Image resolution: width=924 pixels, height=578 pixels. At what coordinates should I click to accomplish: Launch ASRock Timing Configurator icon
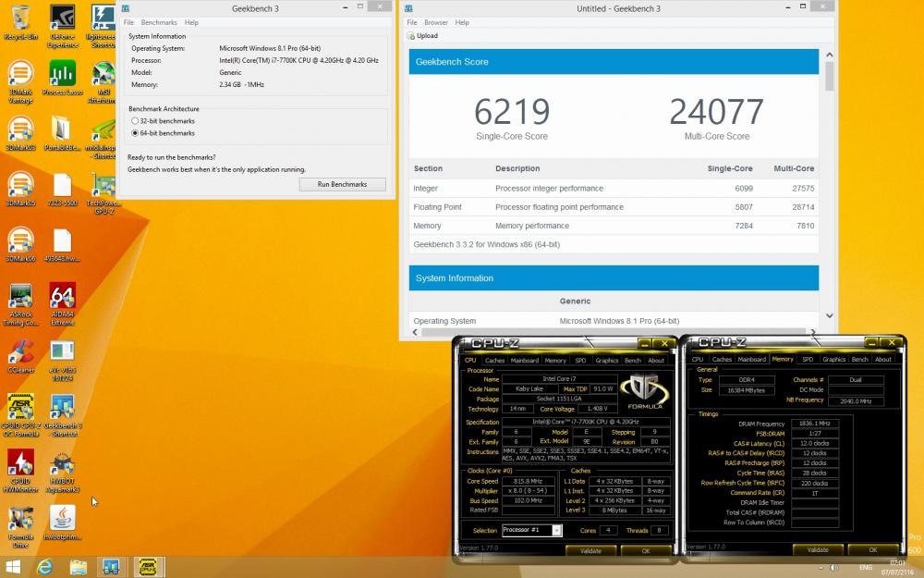[x=20, y=303]
